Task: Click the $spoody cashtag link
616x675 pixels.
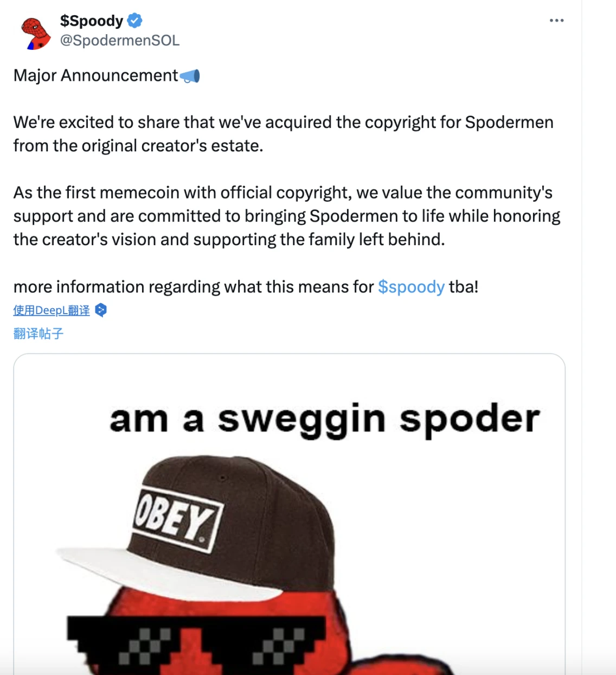Action: (411, 286)
